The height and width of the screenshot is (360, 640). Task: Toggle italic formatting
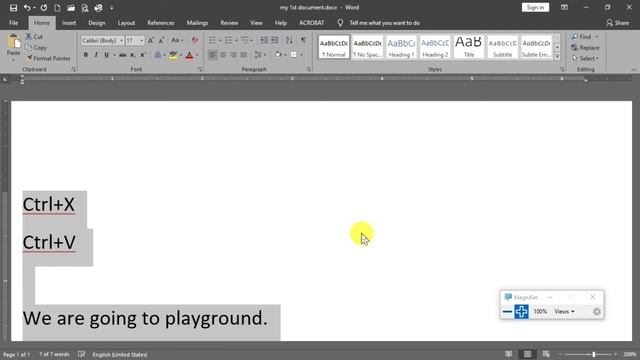click(96, 55)
